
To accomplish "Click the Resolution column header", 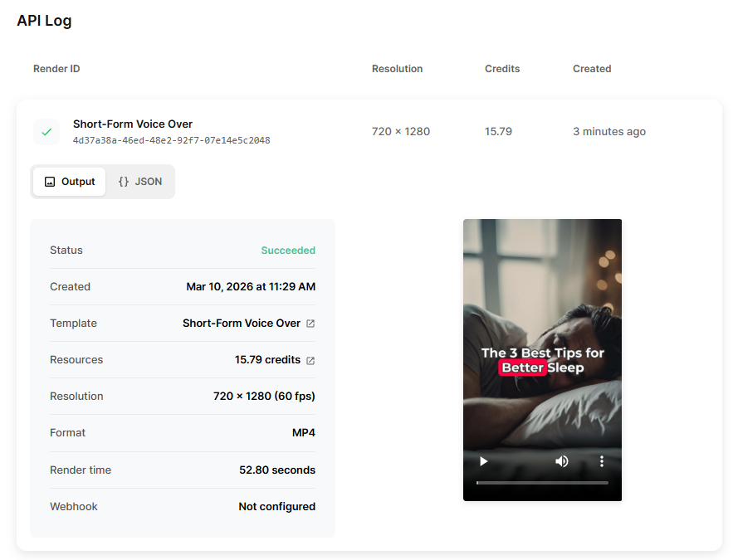I will tap(397, 69).
